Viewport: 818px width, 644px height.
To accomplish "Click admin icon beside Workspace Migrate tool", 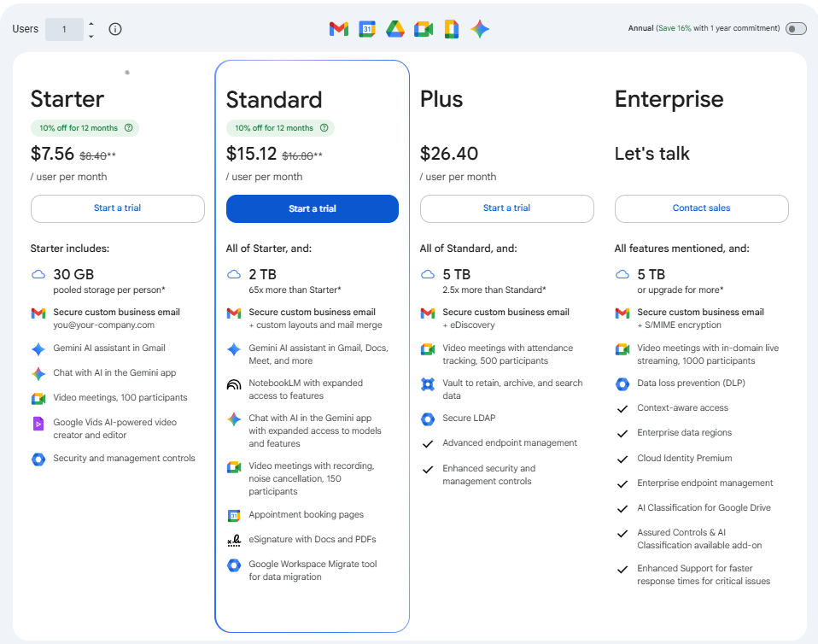I will pyautogui.click(x=234, y=565).
